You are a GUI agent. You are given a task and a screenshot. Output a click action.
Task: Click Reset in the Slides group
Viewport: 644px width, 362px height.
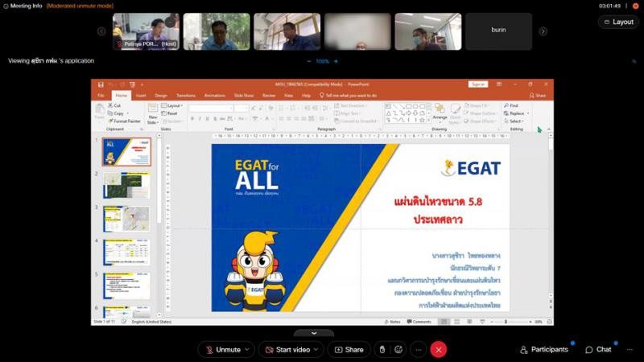[170, 113]
